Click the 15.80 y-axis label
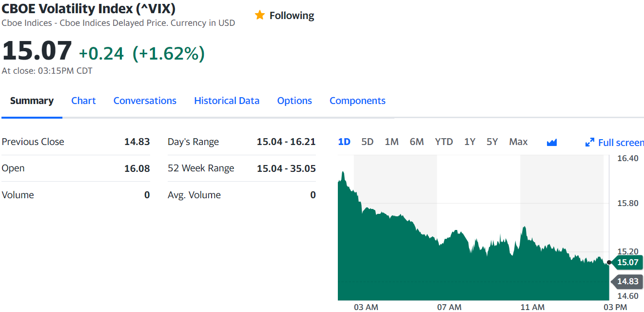This screenshot has height=312, width=644. coord(628,203)
